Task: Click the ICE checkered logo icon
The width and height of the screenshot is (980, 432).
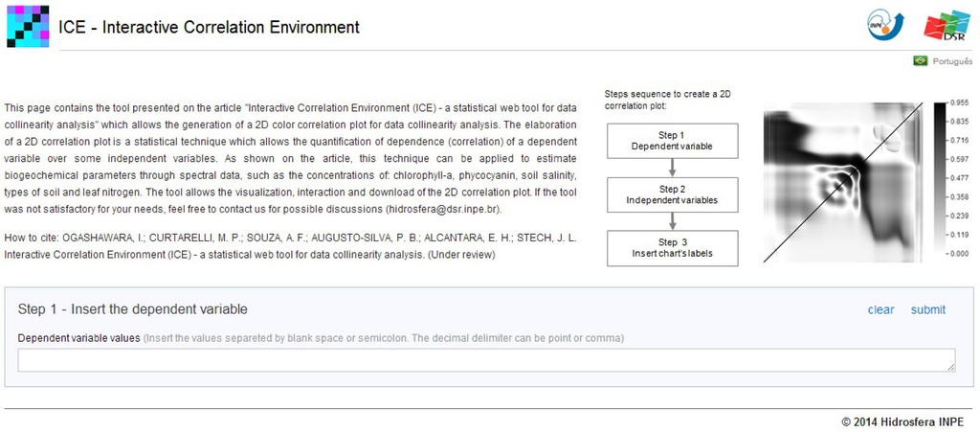Action: pos(27,26)
